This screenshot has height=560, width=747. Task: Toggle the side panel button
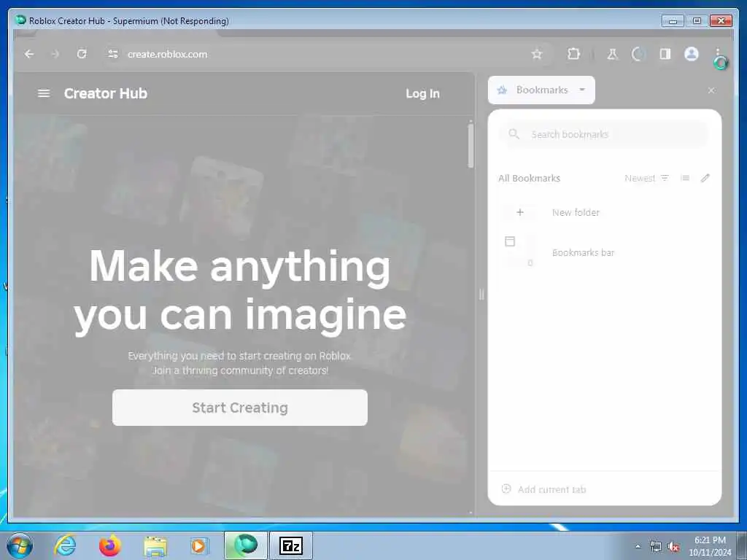(665, 54)
